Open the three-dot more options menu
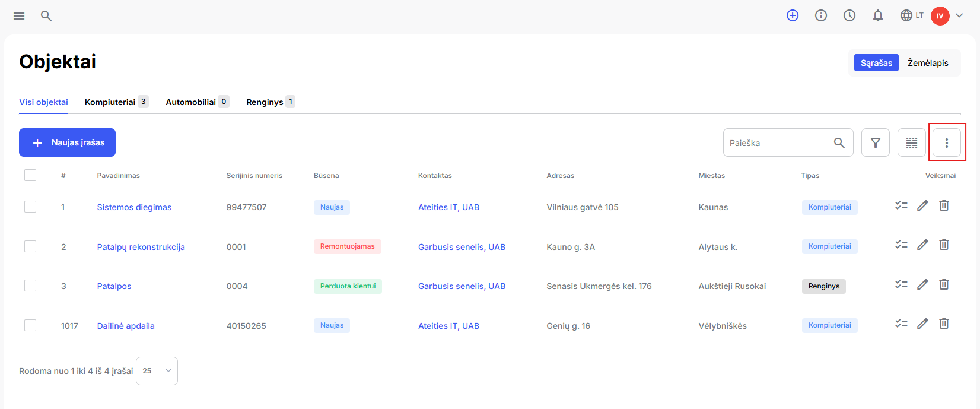980x409 pixels. tap(947, 142)
